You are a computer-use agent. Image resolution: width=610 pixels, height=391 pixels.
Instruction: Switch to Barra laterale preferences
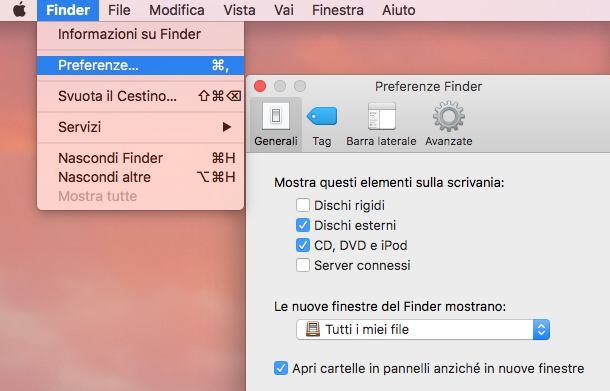(381, 124)
